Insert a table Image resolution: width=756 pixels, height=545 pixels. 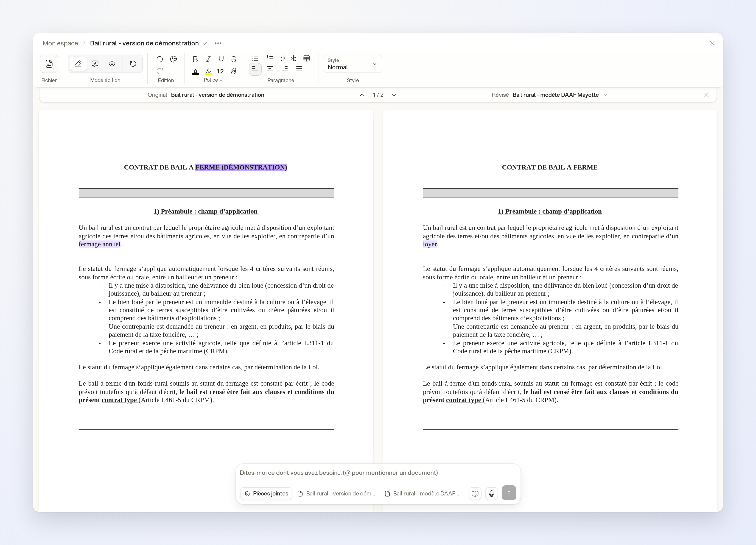coord(307,58)
